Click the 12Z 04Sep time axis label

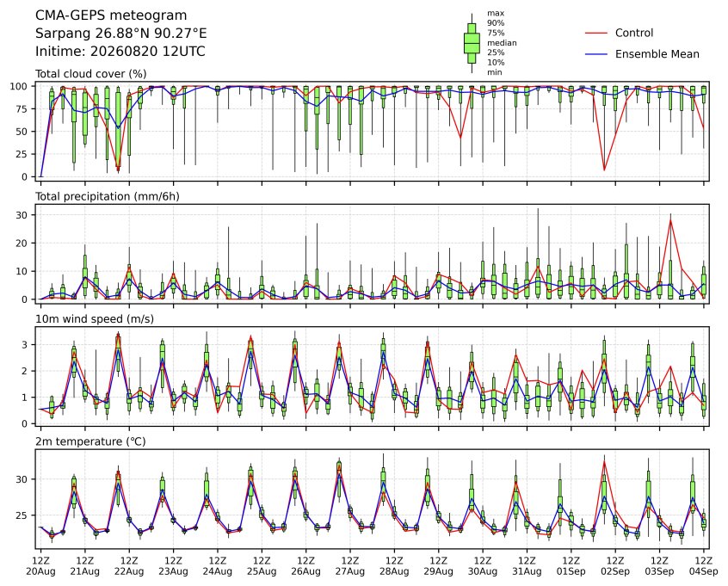(x=703, y=566)
